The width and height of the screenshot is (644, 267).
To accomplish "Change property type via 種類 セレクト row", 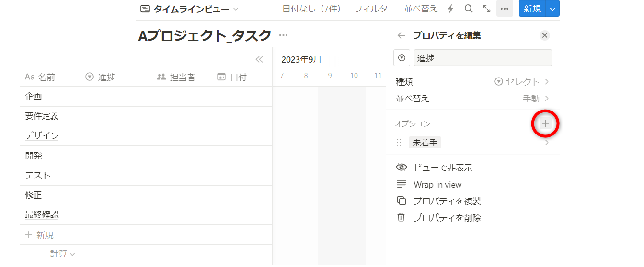I will (472, 82).
